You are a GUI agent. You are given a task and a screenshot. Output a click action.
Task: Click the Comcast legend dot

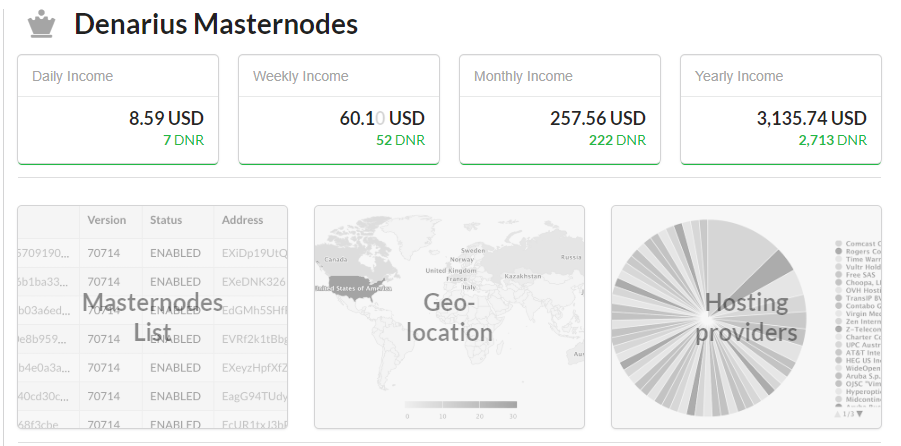[838, 243]
